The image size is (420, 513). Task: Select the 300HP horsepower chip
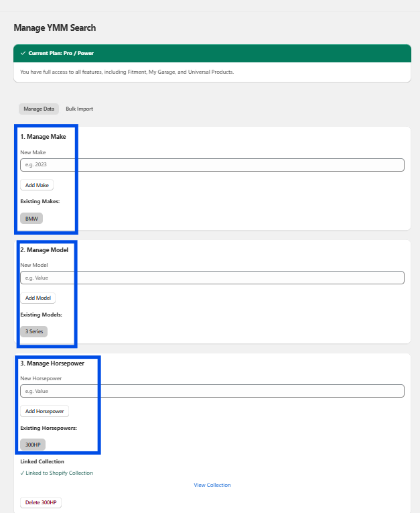[33, 445]
